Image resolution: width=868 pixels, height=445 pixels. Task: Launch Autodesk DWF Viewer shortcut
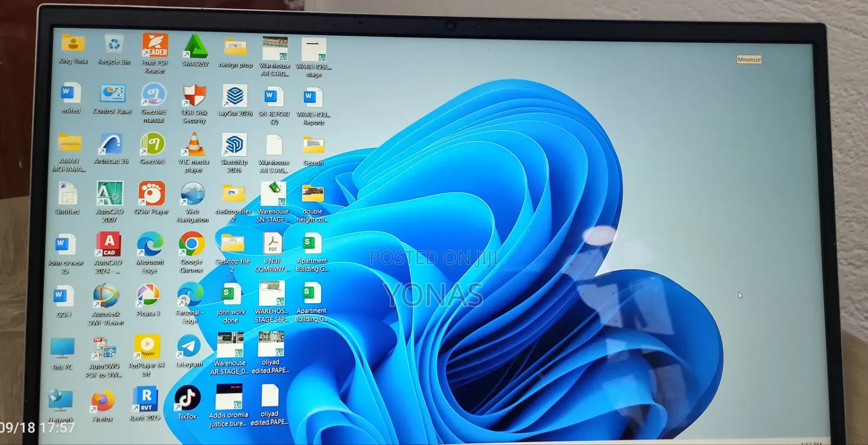click(106, 305)
